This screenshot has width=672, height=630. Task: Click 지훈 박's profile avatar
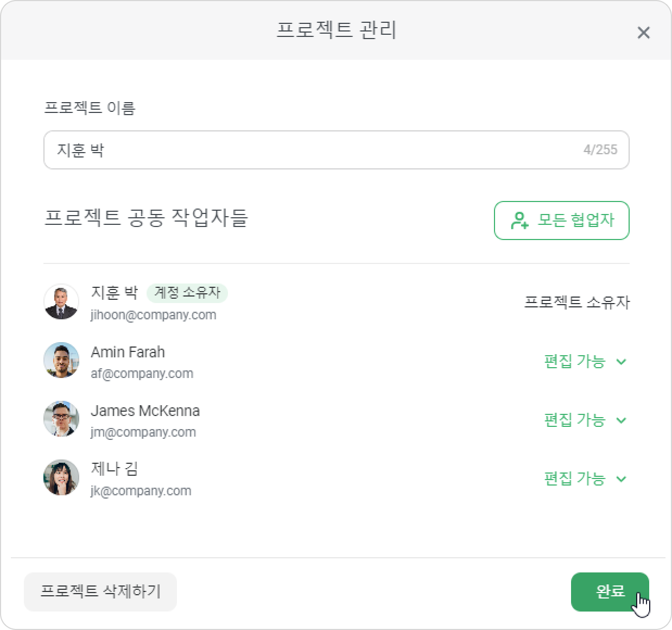61,301
